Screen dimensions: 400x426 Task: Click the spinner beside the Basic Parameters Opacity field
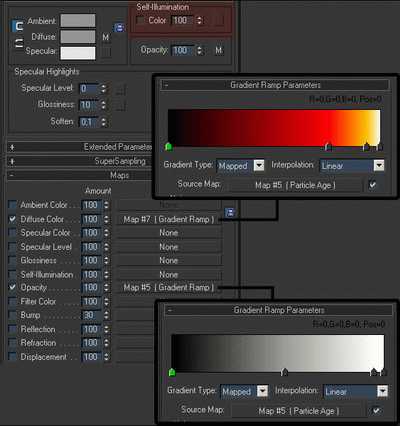click(x=199, y=50)
